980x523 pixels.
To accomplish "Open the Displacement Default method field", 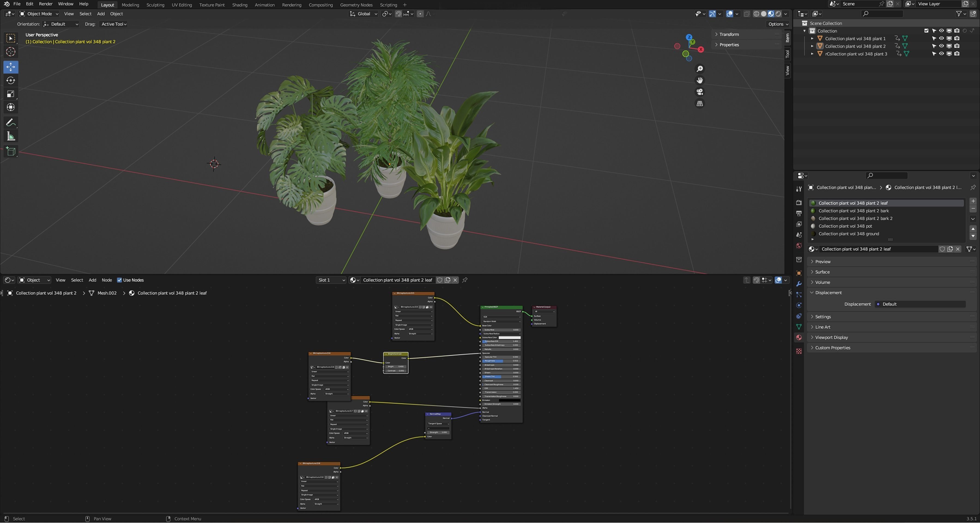I will coord(920,304).
